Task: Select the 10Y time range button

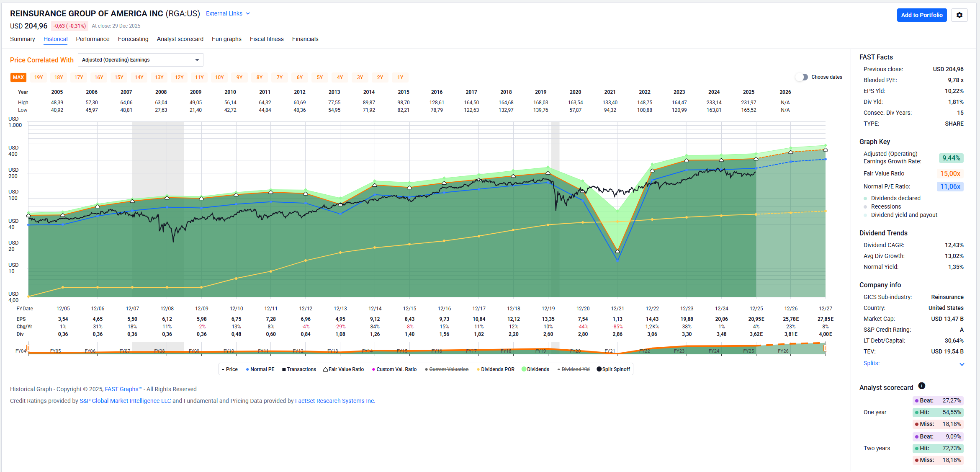Action: pyautogui.click(x=219, y=77)
